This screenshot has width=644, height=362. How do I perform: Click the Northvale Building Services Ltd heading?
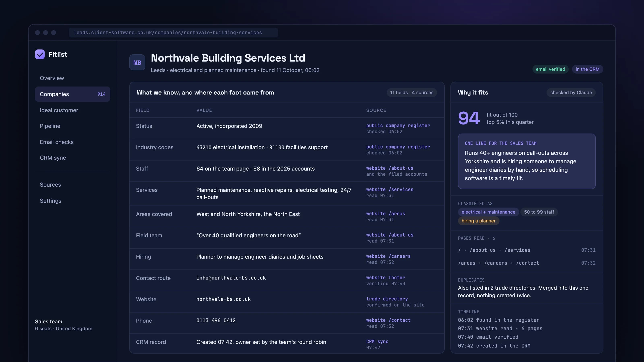coord(228,58)
